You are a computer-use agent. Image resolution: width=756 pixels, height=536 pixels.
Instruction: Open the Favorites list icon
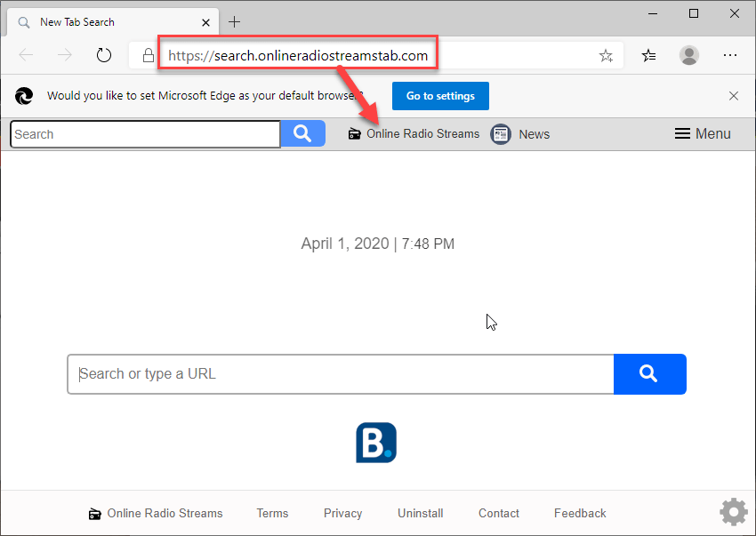648,56
